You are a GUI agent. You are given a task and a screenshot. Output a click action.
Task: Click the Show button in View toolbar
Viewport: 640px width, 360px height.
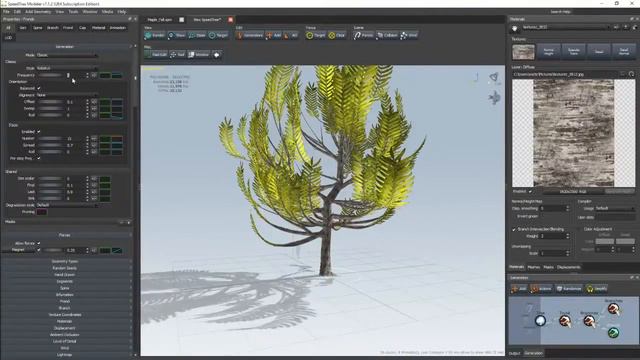click(x=177, y=36)
